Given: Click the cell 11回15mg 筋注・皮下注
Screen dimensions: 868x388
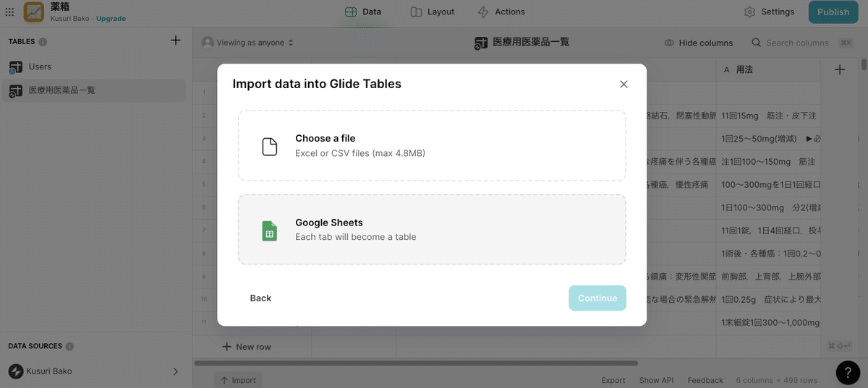Looking at the screenshot, I should 768,116.
